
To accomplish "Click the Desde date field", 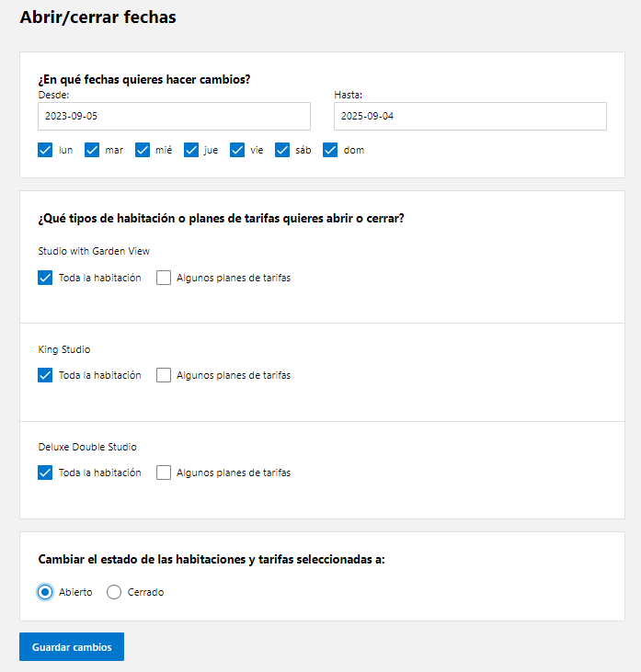I will point(174,116).
